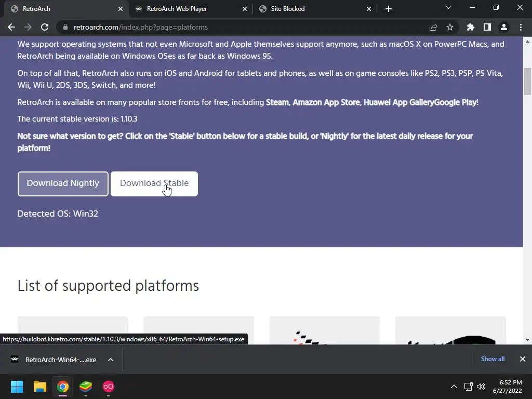532x399 pixels.
Task: Click Download Nightly button
Action: [63, 183]
